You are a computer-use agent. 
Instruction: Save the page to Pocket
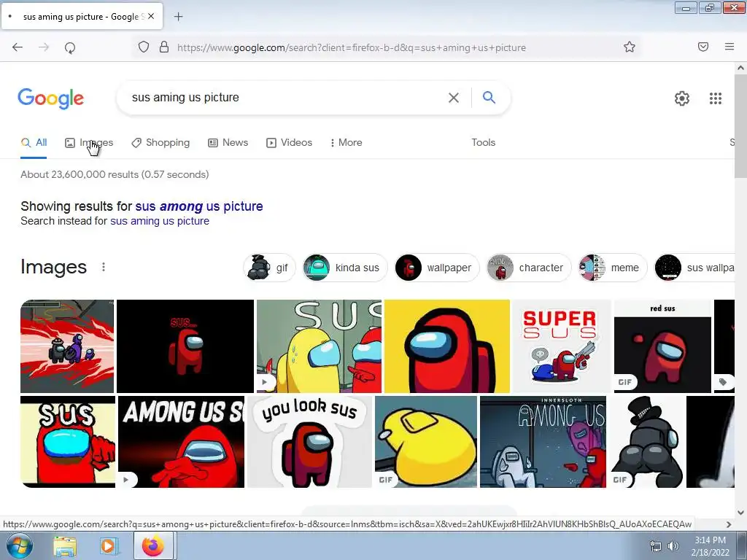(703, 47)
